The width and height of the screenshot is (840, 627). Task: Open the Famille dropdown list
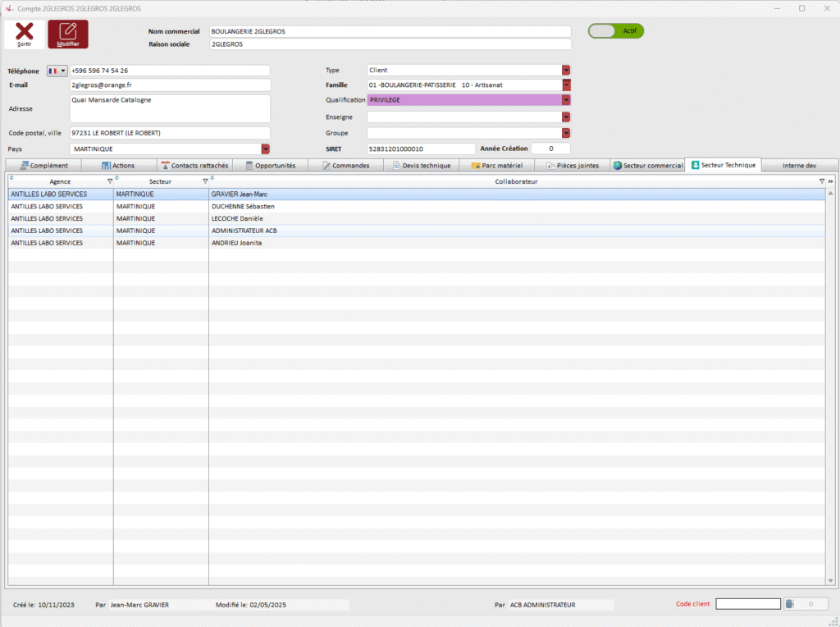coord(566,85)
